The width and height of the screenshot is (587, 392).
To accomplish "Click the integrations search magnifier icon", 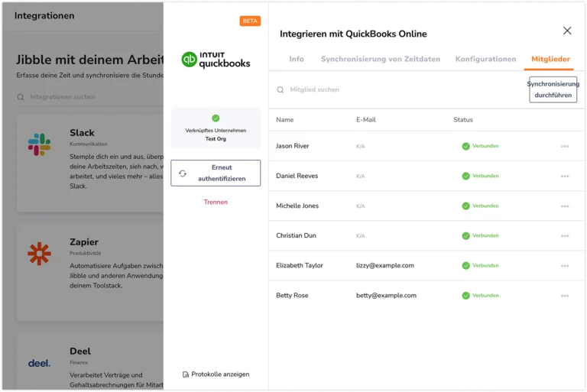I will coord(21,97).
